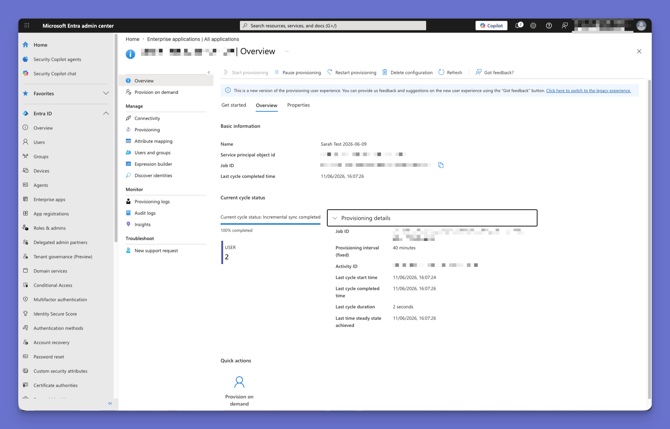Click Got feedback? in toolbar
670x429 pixels.
click(494, 73)
